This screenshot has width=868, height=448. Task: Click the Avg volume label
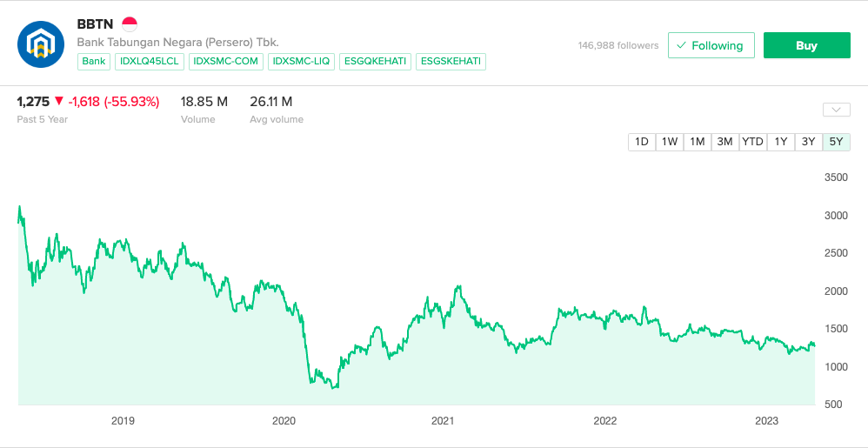277,119
